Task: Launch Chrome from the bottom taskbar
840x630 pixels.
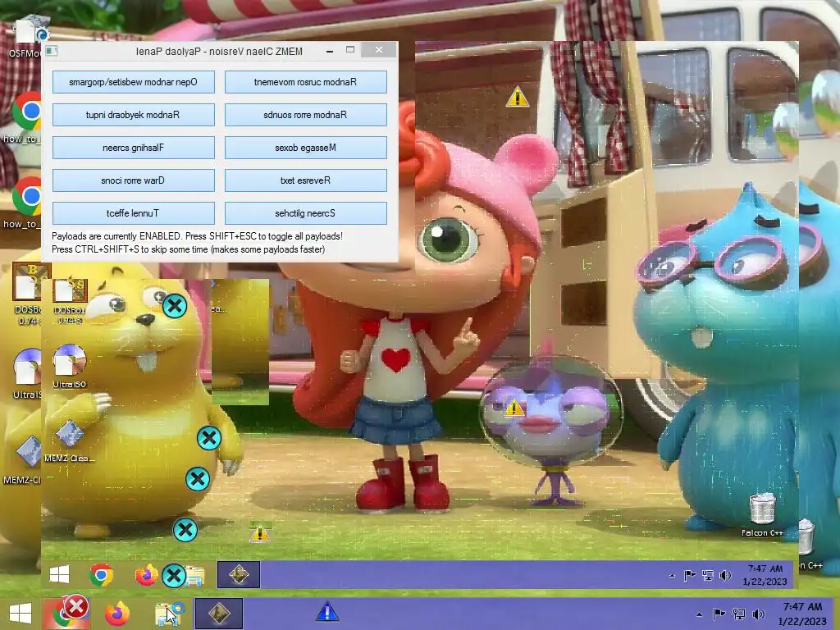Action: (66, 614)
